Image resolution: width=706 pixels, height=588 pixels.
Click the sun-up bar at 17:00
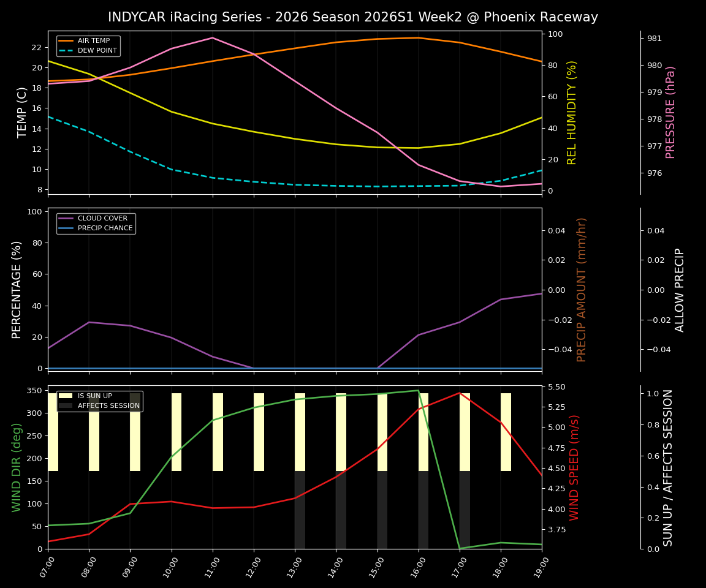[465, 429]
